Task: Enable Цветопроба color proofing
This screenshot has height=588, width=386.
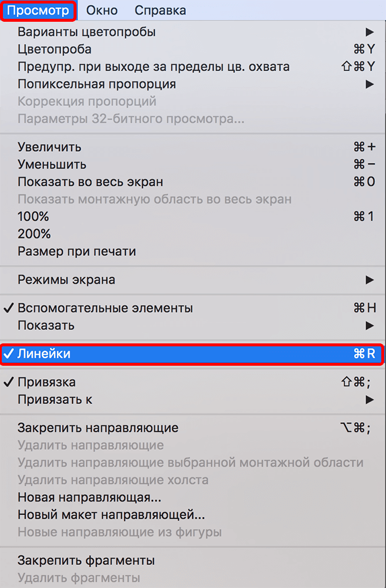Action: [x=50, y=49]
